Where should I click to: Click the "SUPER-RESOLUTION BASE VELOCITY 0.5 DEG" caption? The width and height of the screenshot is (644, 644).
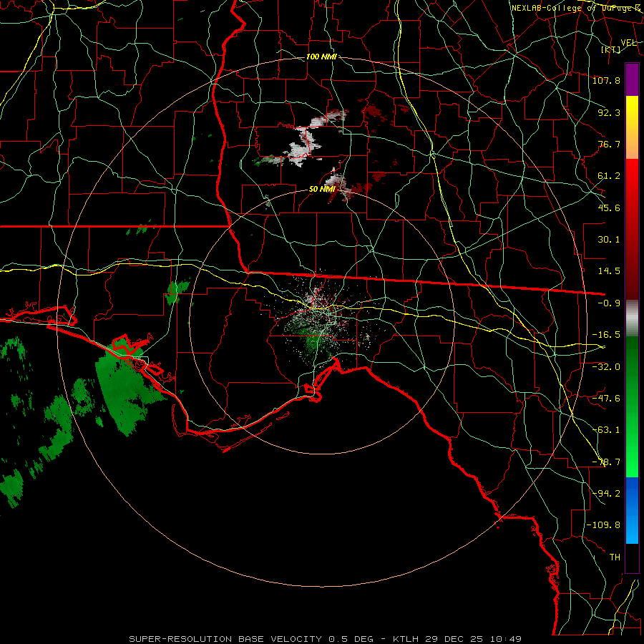[x=253, y=639]
